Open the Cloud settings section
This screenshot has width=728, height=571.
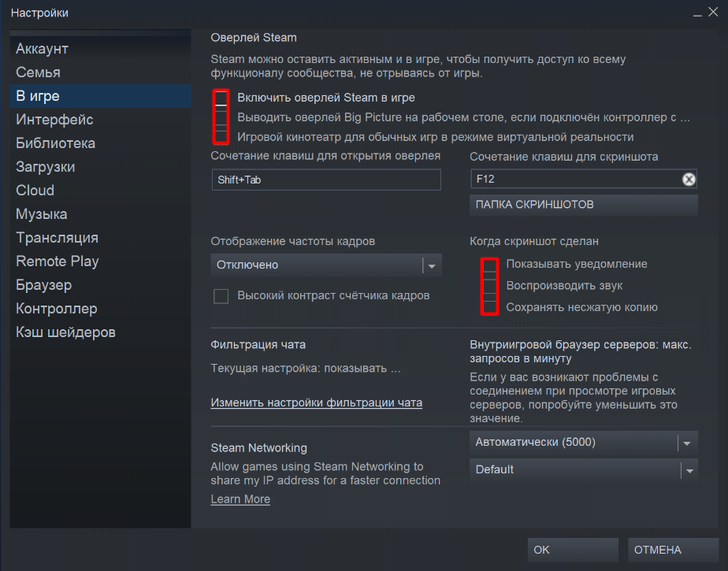100,191
